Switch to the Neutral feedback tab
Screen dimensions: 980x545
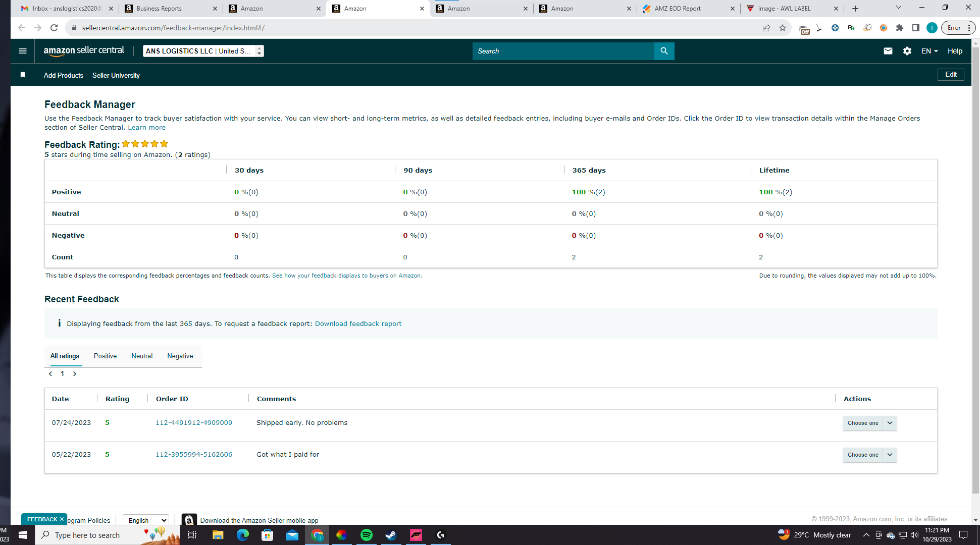[142, 356]
